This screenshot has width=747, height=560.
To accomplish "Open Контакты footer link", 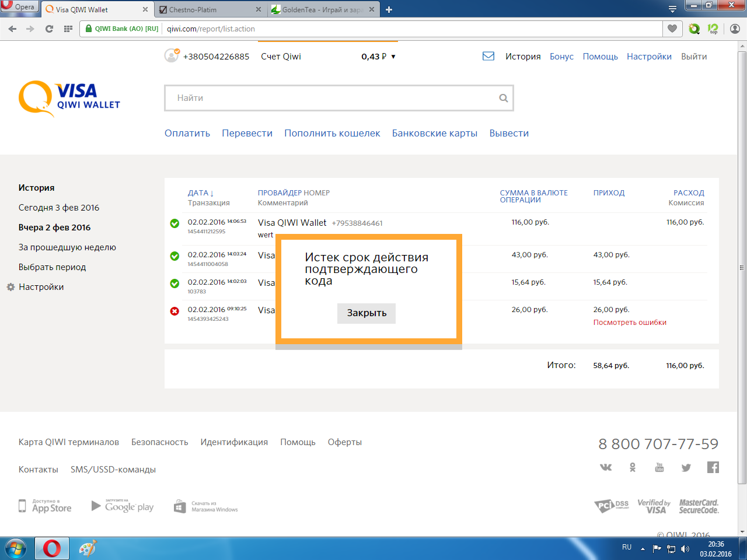I will click(x=38, y=470).
